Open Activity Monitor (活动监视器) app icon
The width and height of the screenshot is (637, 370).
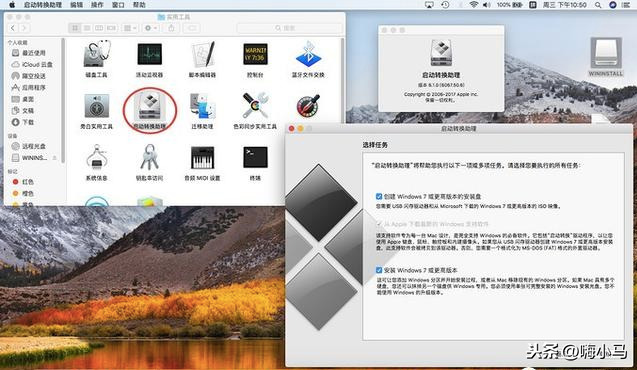(150, 54)
